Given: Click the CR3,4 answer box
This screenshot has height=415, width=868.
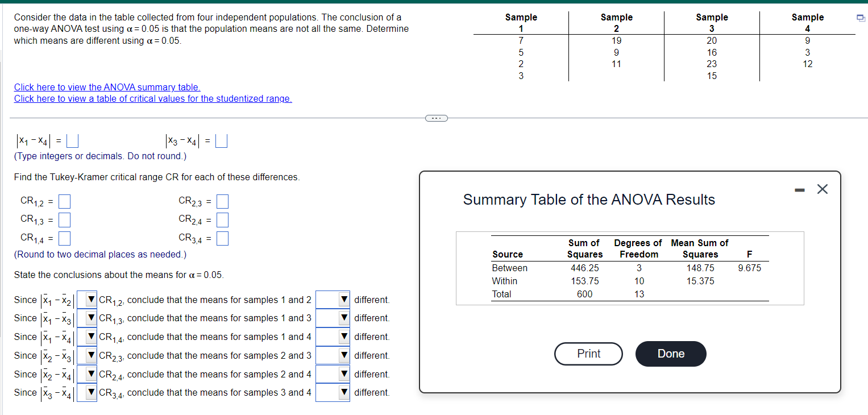Looking at the screenshot, I should (x=222, y=238).
